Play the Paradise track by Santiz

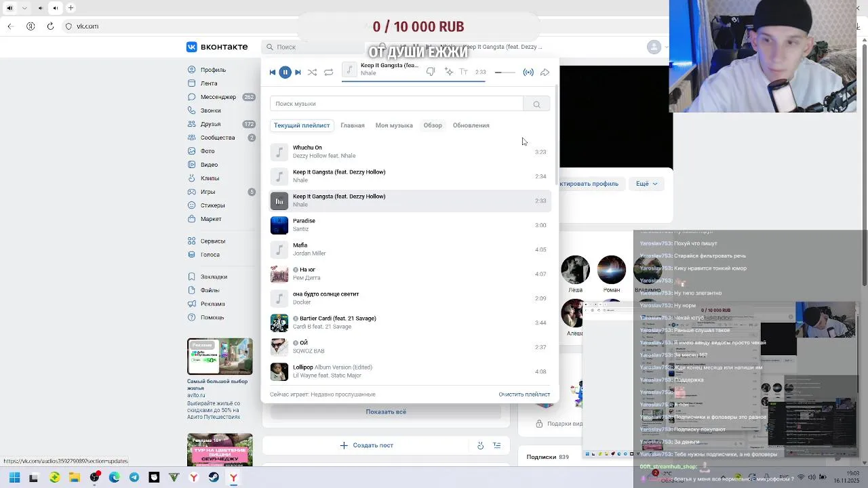(x=410, y=225)
